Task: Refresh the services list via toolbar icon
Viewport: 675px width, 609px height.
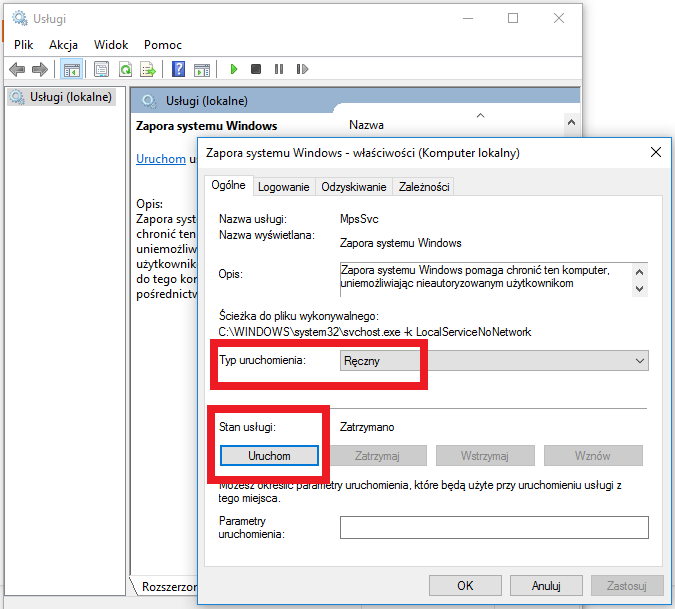Action: click(125, 69)
